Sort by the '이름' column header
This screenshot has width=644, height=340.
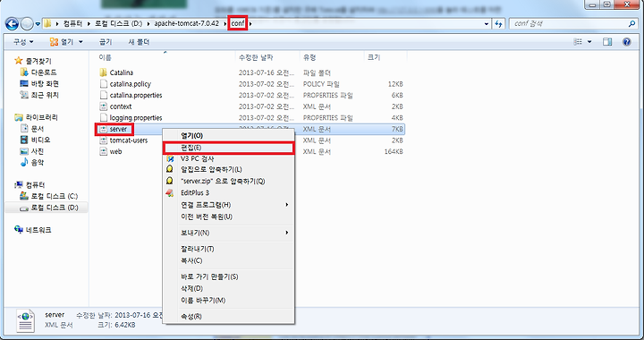coord(106,57)
